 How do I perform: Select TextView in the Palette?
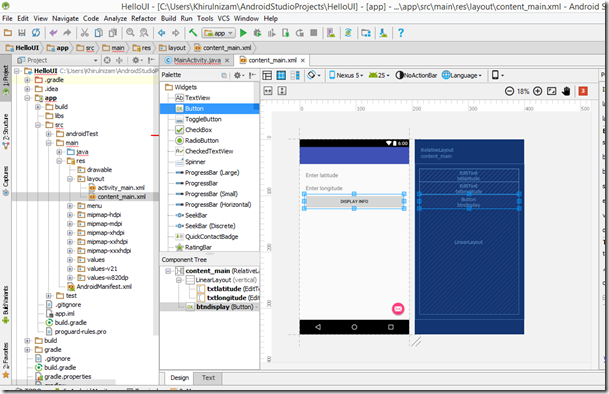pos(197,98)
